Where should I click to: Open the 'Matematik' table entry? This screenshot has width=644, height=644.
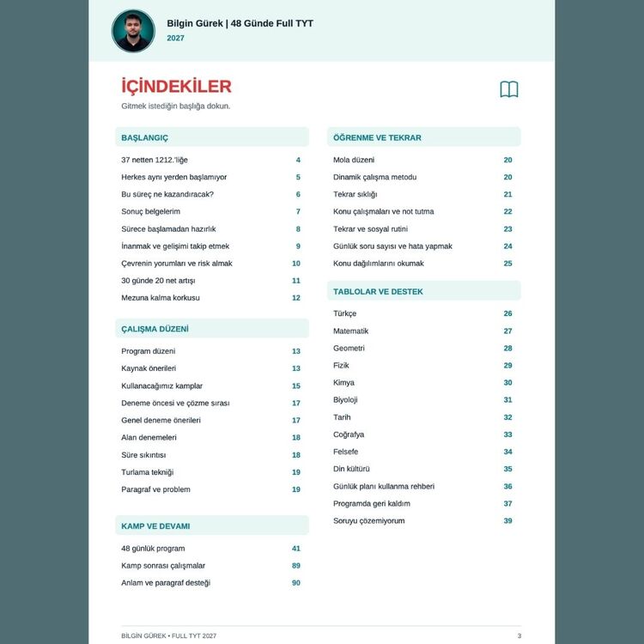423,331
